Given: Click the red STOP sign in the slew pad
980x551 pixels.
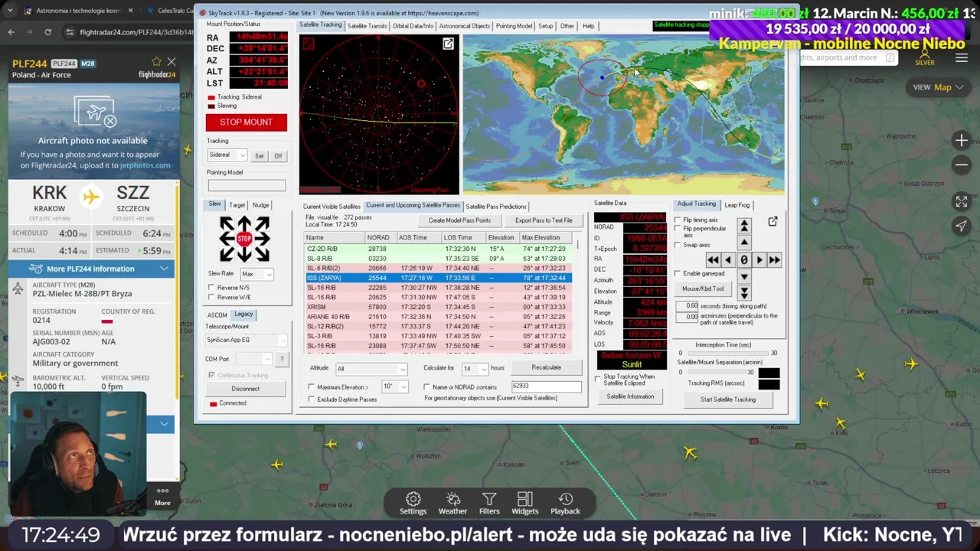Looking at the screenshot, I should [x=245, y=239].
